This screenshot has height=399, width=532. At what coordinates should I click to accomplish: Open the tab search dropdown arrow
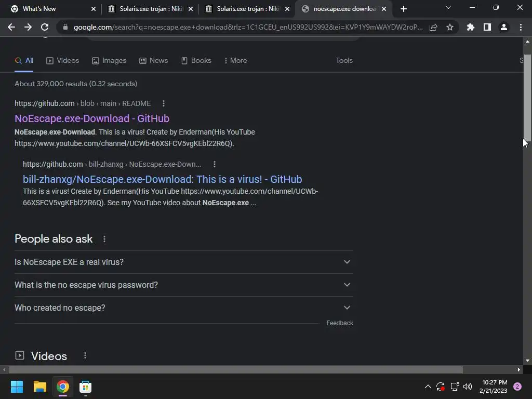coord(448,7)
